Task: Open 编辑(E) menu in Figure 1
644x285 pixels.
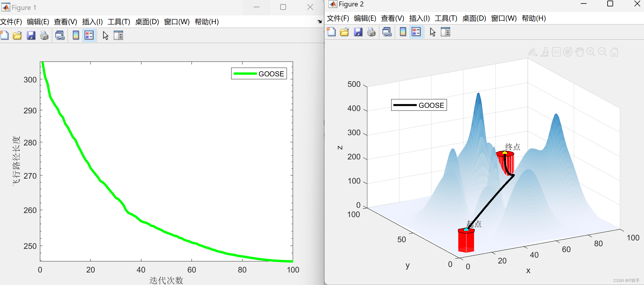Action: point(38,22)
